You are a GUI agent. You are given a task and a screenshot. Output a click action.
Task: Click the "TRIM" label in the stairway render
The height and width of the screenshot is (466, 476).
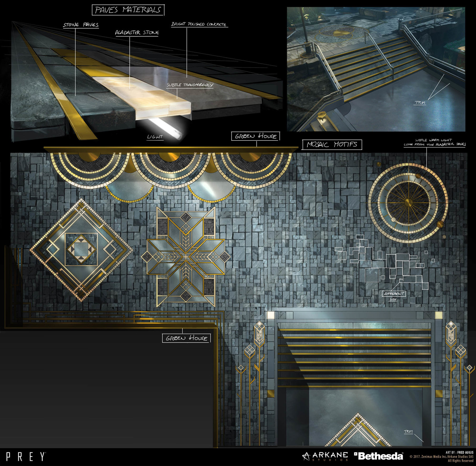(x=420, y=103)
